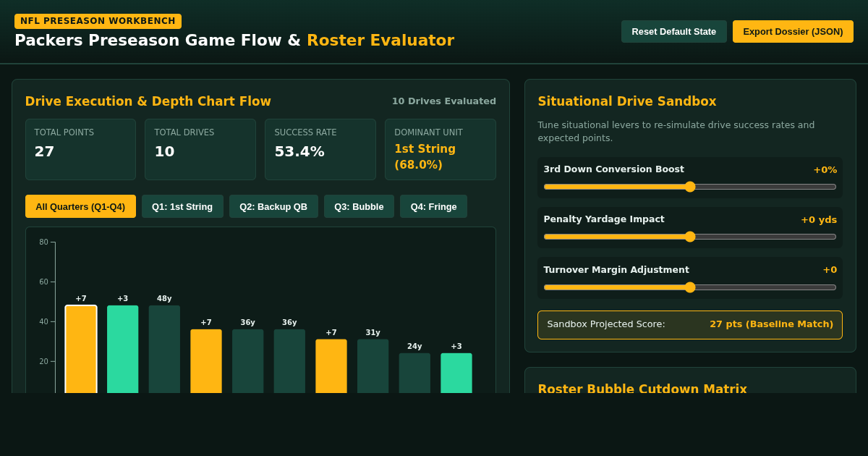Click Sandbox Projected Score readout
868x456 pixels.
tap(690, 325)
